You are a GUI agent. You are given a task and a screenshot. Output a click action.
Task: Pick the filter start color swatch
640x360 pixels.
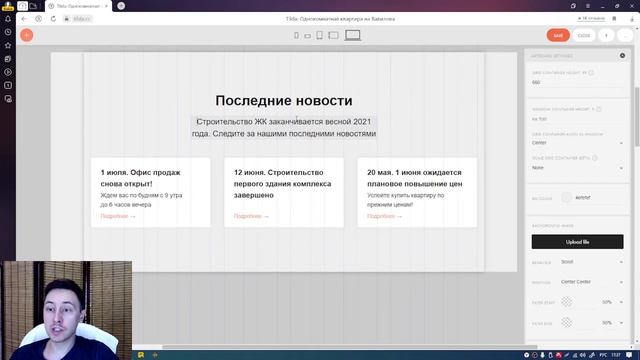pos(567,302)
